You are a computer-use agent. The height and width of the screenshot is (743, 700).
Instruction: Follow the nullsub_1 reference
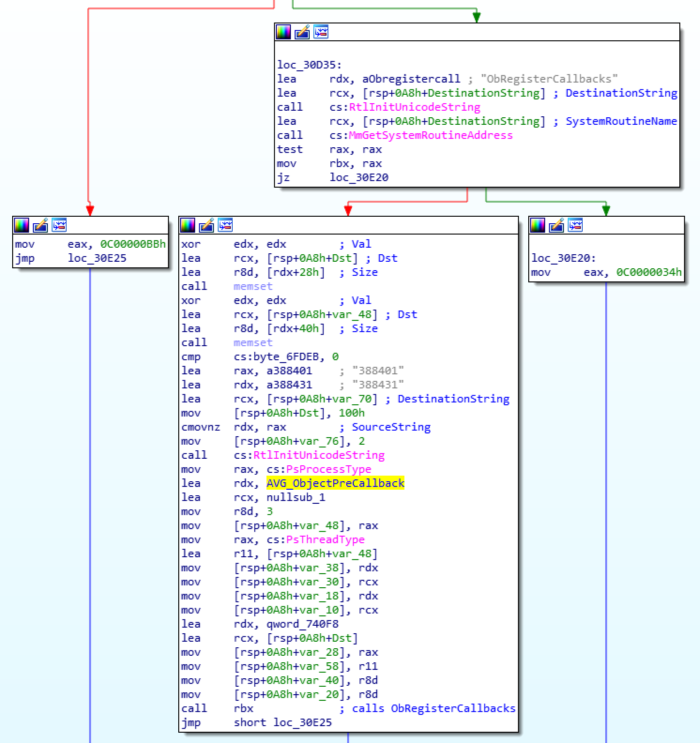pos(296,497)
